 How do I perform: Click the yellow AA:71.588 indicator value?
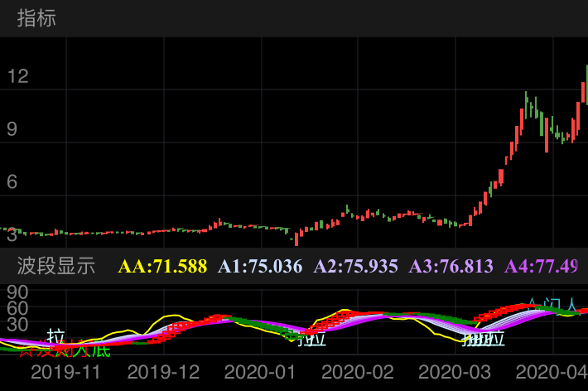(x=162, y=267)
